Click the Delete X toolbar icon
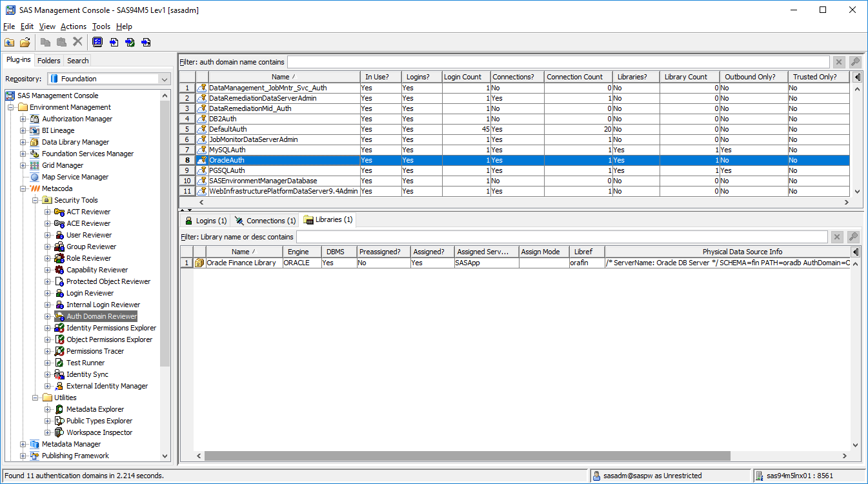The width and height of the screenshot is (868, 484). pyautogui.click(x=77, y=42)
